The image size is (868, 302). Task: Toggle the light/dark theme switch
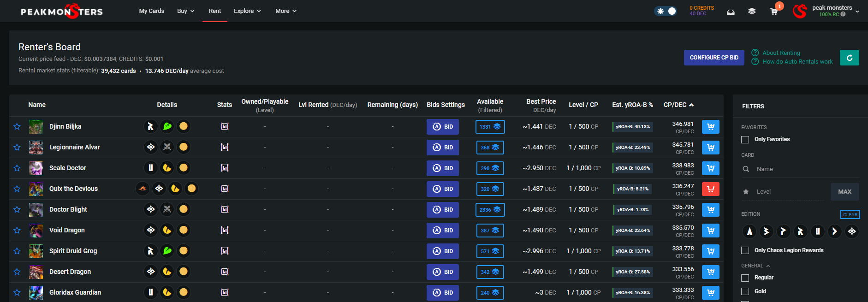(666, 11)
